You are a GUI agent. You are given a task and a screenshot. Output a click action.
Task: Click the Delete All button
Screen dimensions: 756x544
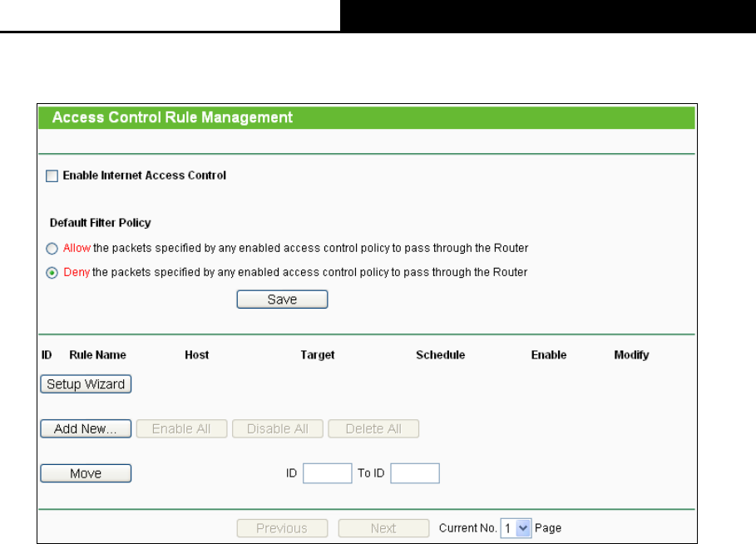pyautogui.click(x=373, y=428)
